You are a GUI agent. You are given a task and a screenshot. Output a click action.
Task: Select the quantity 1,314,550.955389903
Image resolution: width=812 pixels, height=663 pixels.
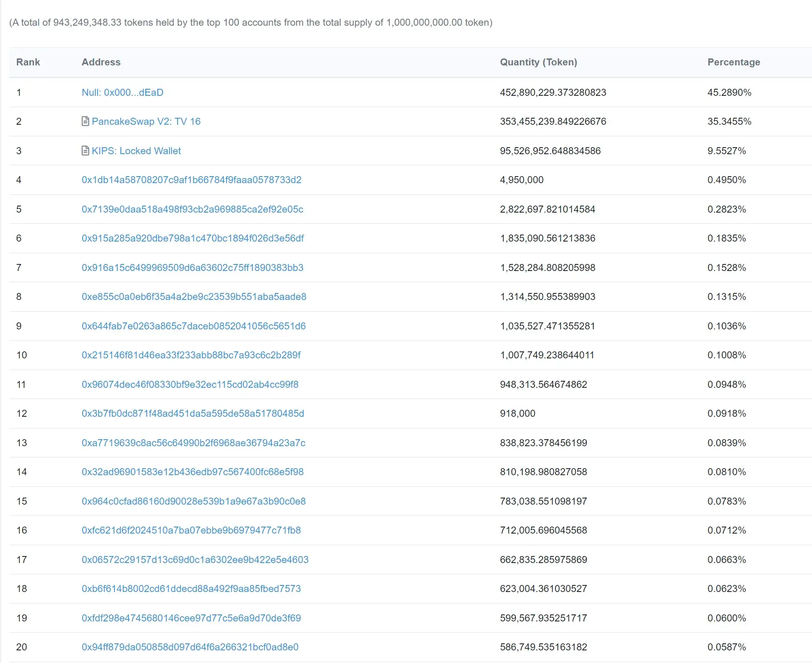(x=548, y=297)
